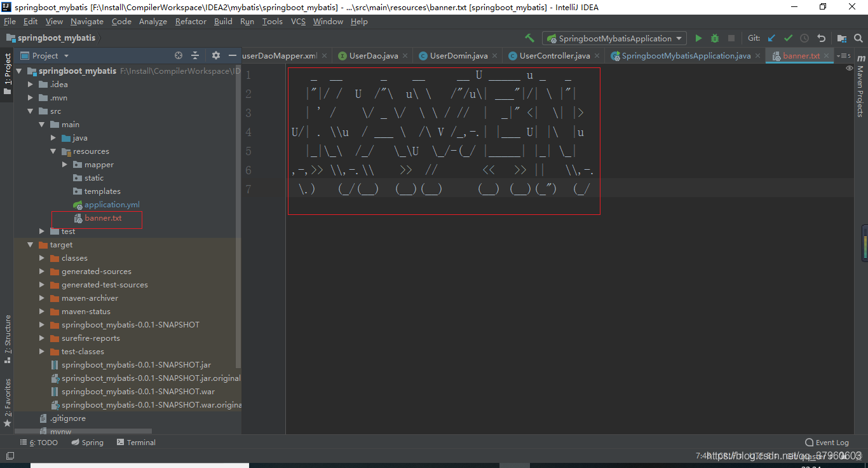Hide the Project tool window
The height and width of the screenshot is (468, 868).
click(x=233, y=55)
